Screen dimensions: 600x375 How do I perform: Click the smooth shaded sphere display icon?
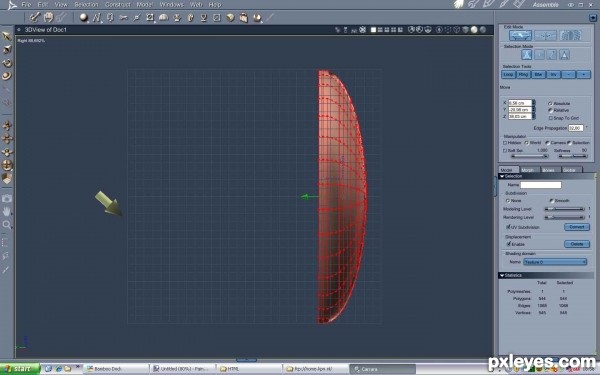tap(474, 29)
